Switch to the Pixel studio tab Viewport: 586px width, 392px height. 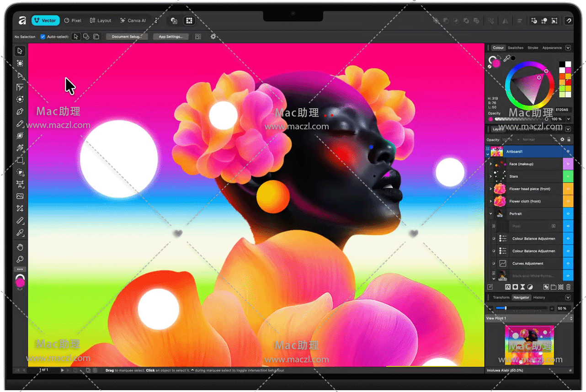tap(73, 21)
